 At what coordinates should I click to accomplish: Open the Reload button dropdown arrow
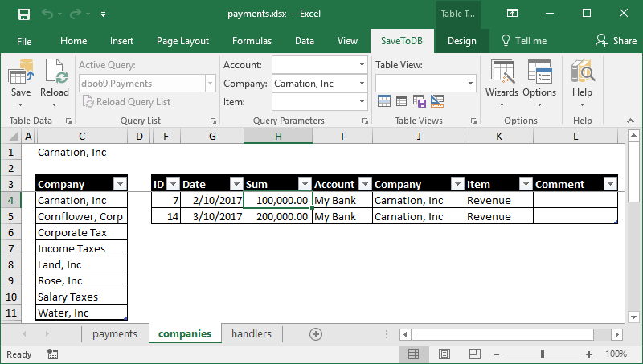click(54, 105)
